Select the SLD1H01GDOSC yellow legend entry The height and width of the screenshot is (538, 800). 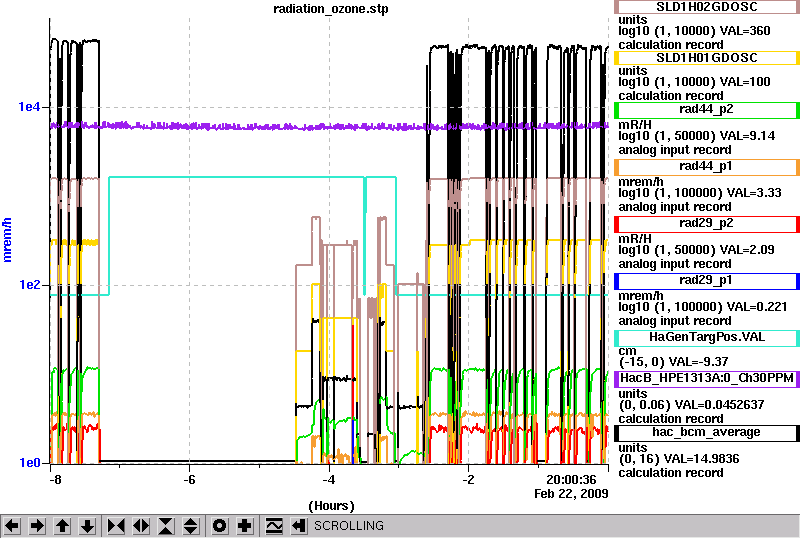(x=707, y=58)
